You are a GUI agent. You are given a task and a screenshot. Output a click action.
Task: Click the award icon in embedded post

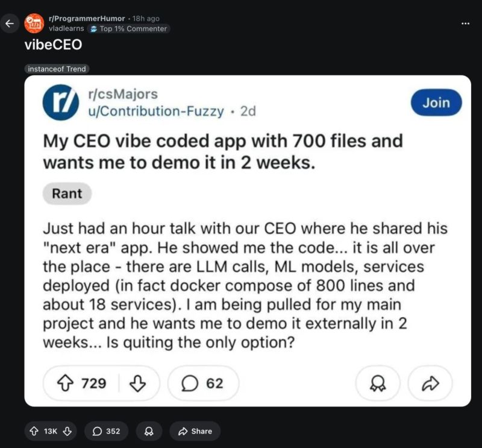coord(377,383)
